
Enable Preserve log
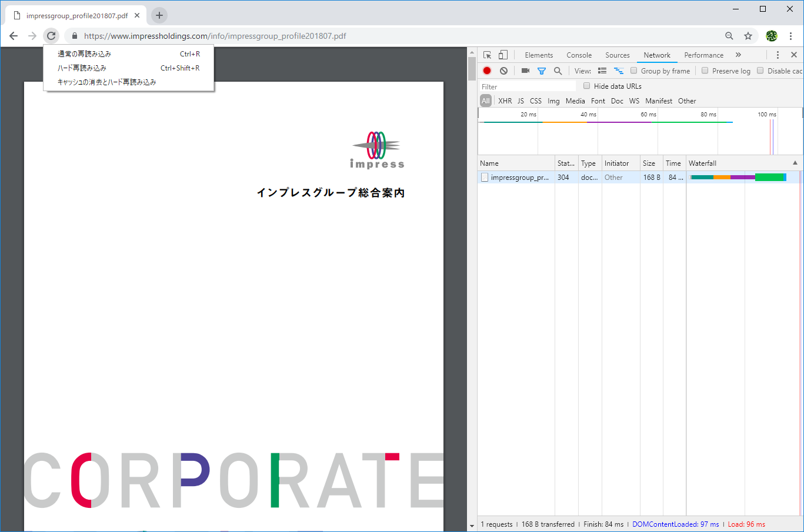[x=705, y=71]
